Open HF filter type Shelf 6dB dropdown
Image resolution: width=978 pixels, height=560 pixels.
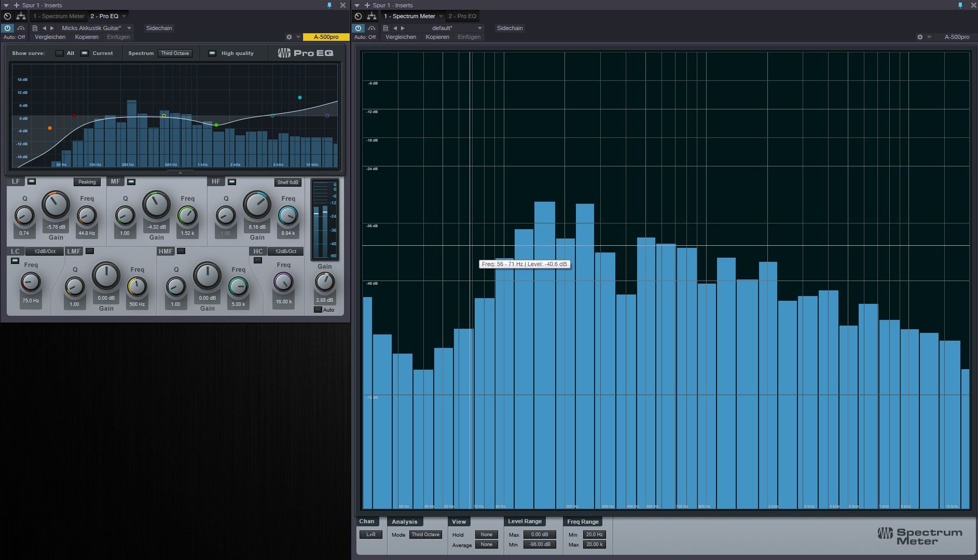(x=288, y=182)
